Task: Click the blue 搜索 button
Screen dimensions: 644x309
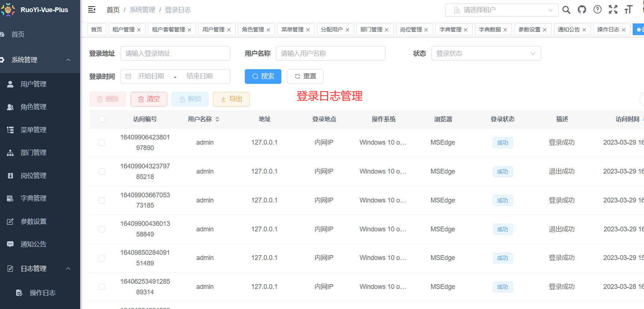Action: (x=263, y=76)
